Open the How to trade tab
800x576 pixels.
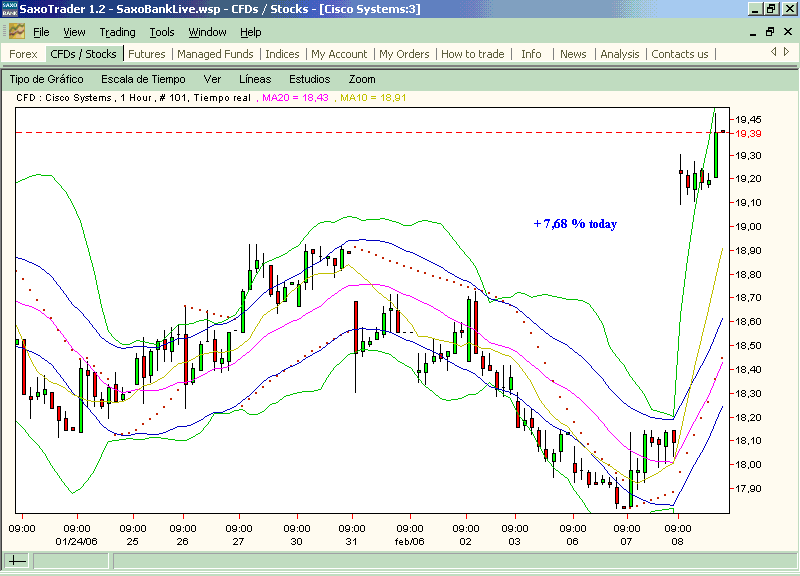pos(472,54)
